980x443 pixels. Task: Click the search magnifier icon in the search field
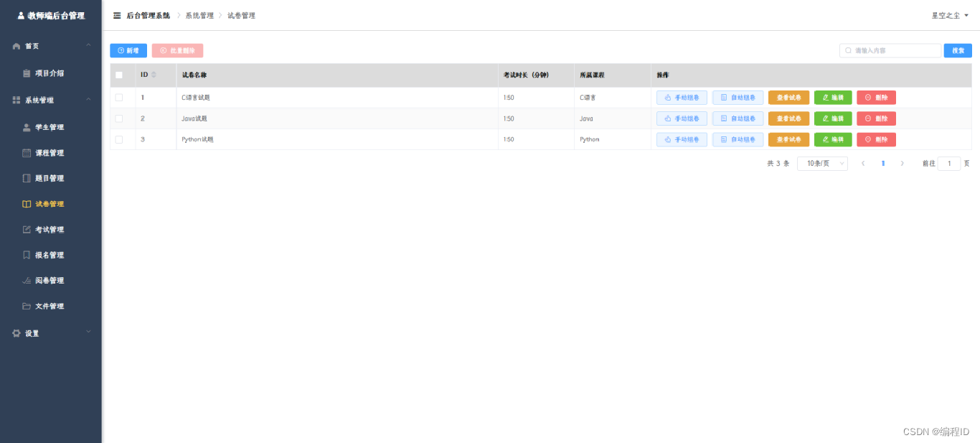click(x=849, y=51)
